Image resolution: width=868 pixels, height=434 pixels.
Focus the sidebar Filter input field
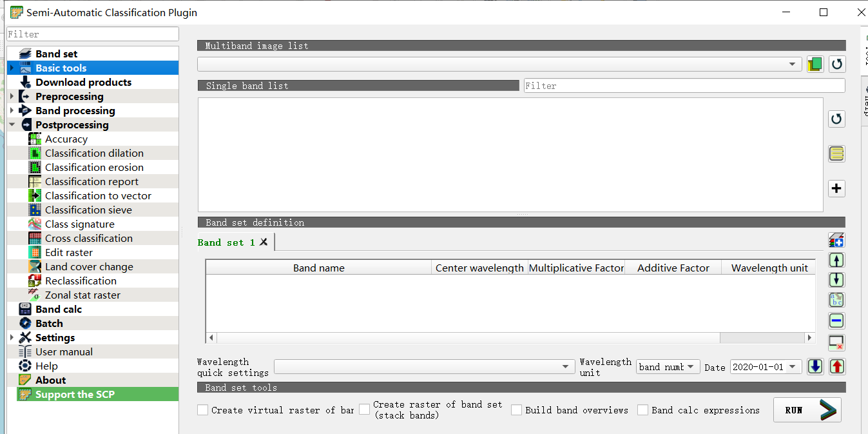pyautogui.click(x=92, y=34)
